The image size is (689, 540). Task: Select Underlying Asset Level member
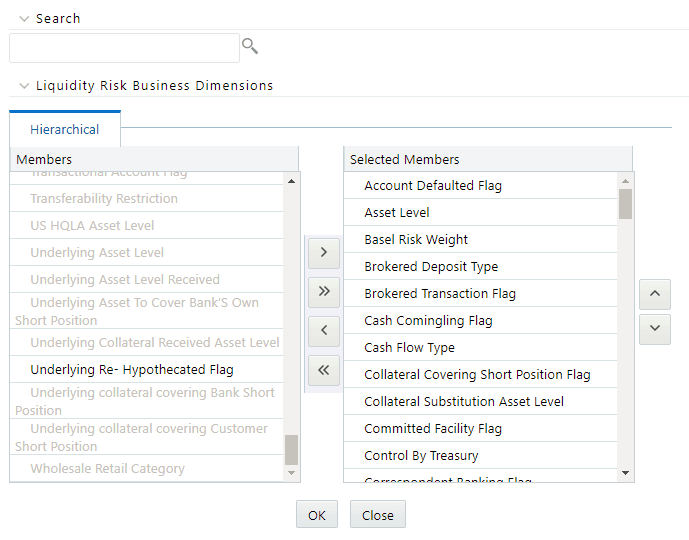point(147,253)
